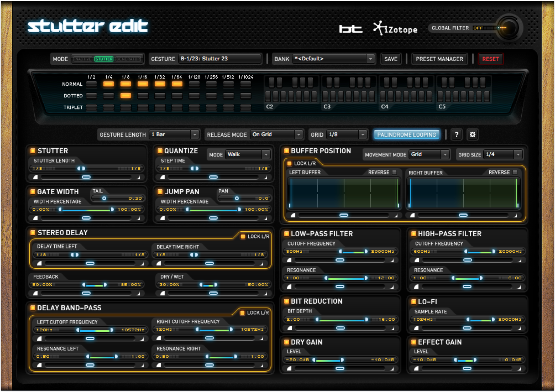Toggle the Quantize module power indicator
This screenshot has height=392, width=555.
point(160,151)
